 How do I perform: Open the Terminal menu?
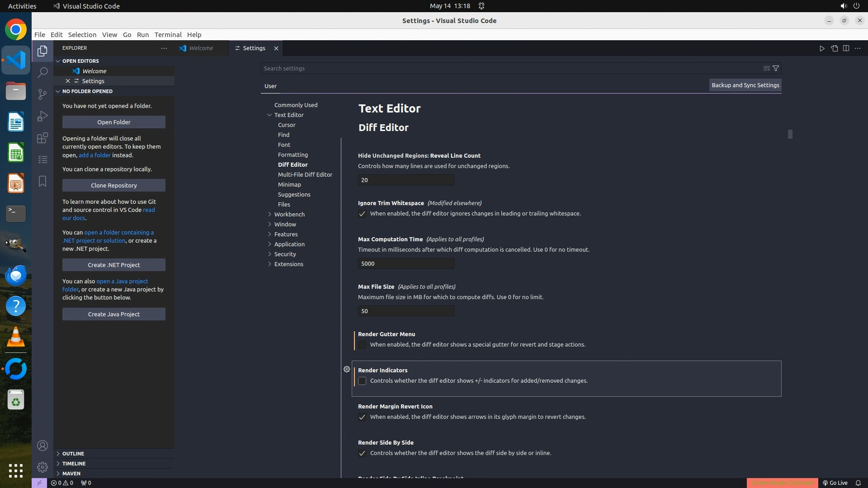[168, 35]
